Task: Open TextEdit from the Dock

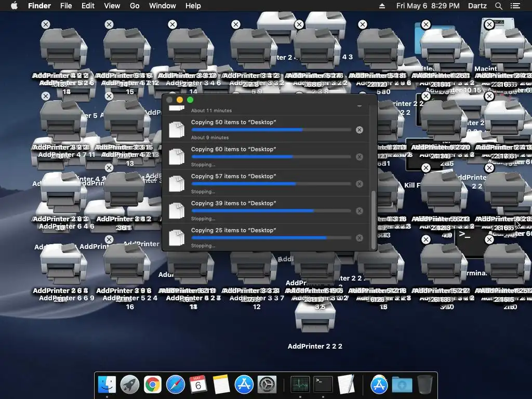Action: coord(346,384)
